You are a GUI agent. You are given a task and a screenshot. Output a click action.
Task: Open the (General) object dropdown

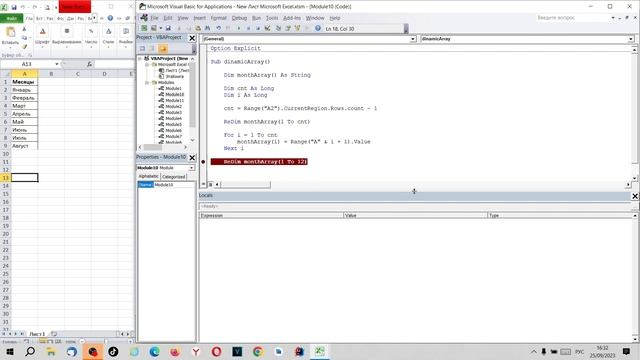tap(413, 39)
